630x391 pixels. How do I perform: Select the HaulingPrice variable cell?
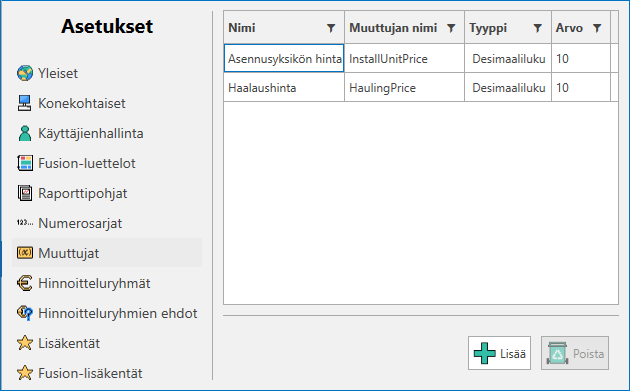(405, 87)
